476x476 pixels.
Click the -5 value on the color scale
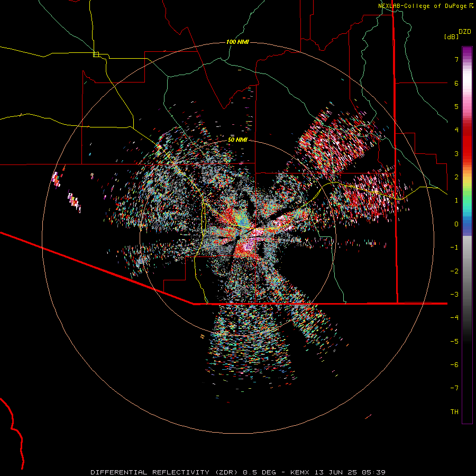pyautogui.click(x=454, y=341)
